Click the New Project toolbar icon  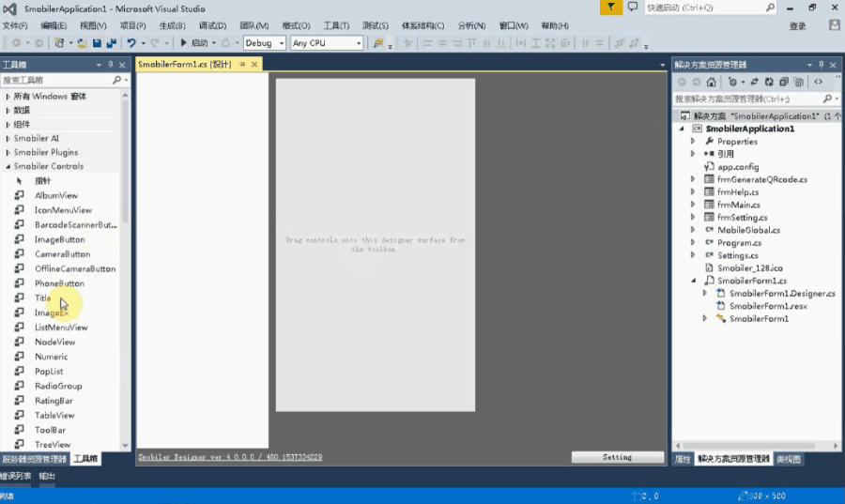(x=59, y=42)
